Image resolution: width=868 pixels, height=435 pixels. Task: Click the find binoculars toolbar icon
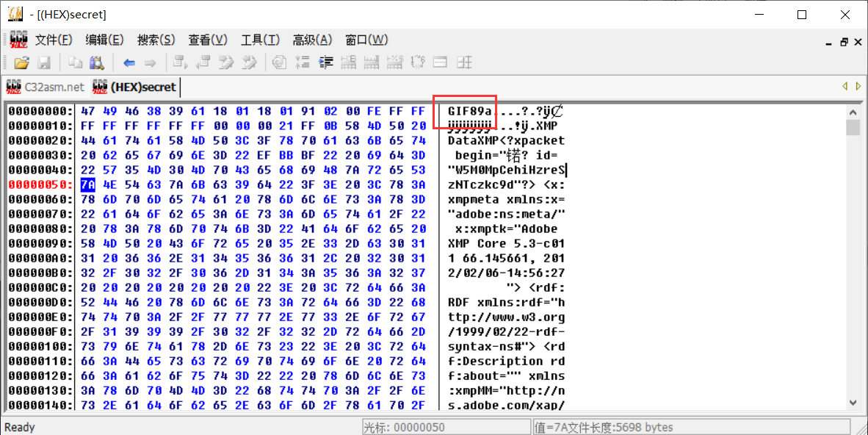coord(97,62)
